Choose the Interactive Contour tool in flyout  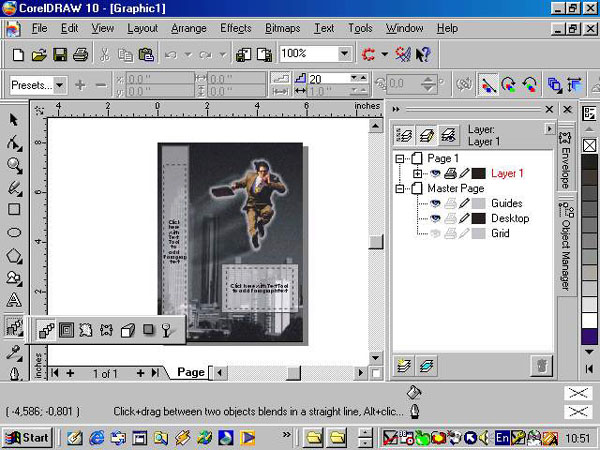pyautogui.click(x=66, y=329)
